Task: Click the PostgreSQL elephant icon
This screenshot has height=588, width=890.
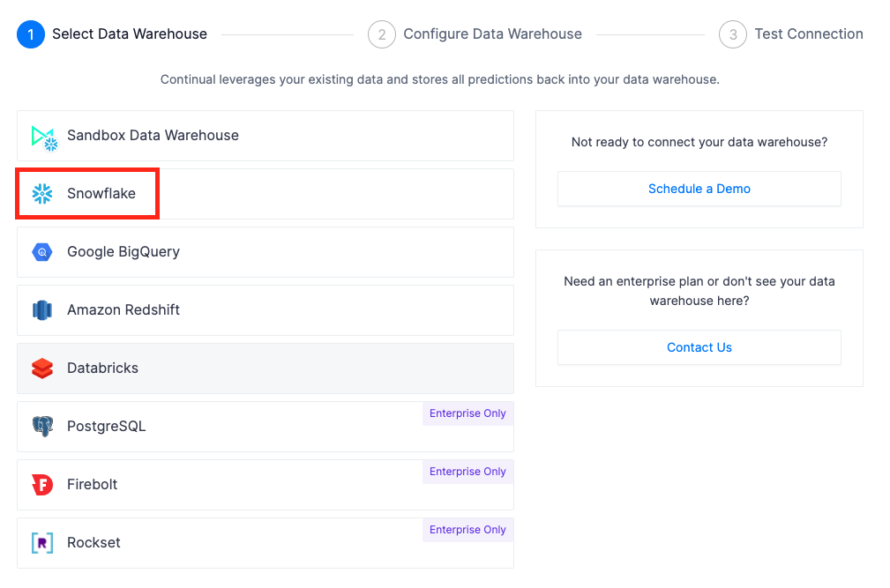Action: point(42,427)
